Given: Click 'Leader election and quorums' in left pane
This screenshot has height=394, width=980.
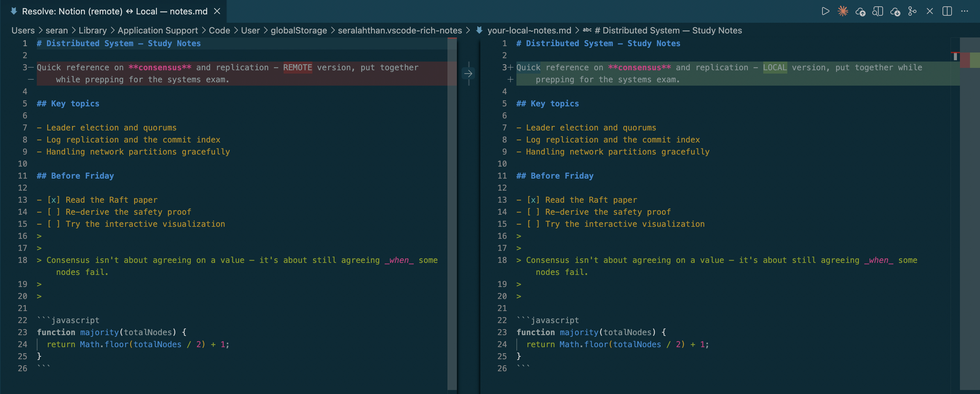Looking at the screenshot, I should (x=111, y=127).
